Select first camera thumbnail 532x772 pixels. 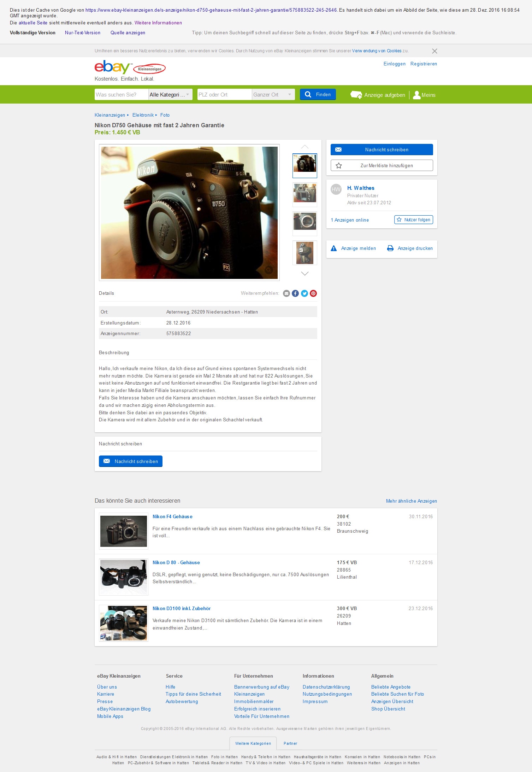[305, 165]
